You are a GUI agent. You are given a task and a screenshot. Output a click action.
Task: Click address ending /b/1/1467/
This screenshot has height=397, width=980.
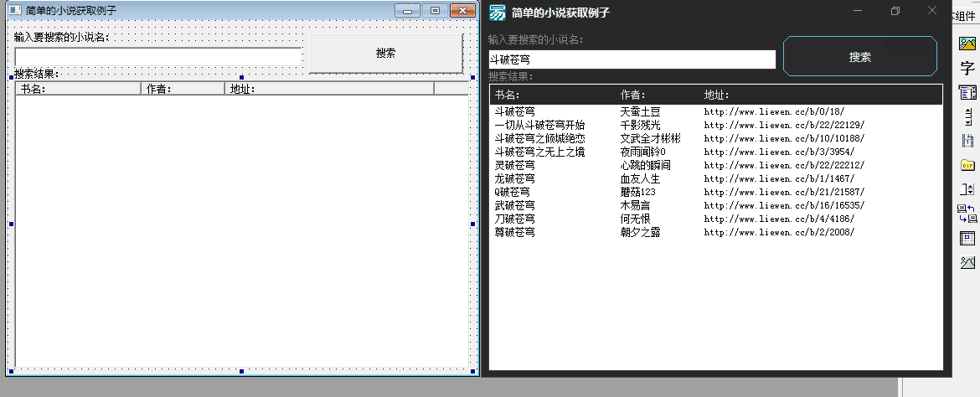click(x=779, y=178)
